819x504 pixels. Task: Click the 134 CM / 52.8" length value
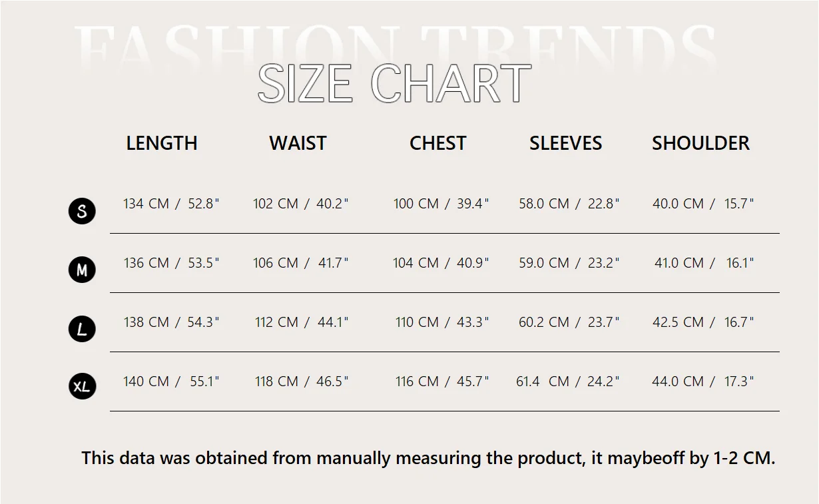[171, 204]
